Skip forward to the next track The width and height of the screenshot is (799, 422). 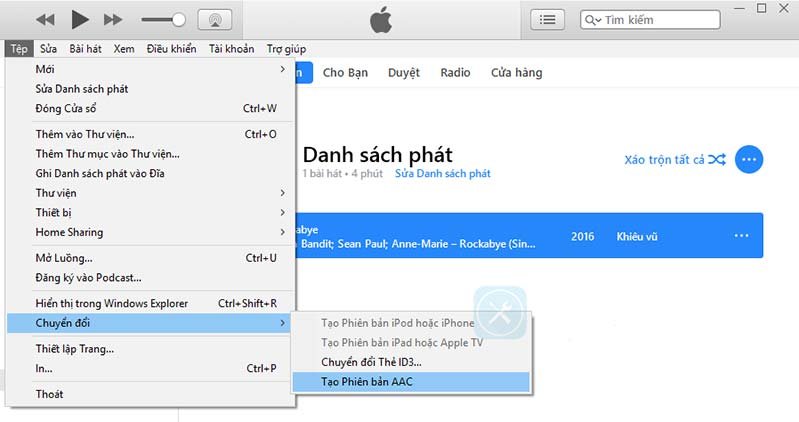click(113, 20)
